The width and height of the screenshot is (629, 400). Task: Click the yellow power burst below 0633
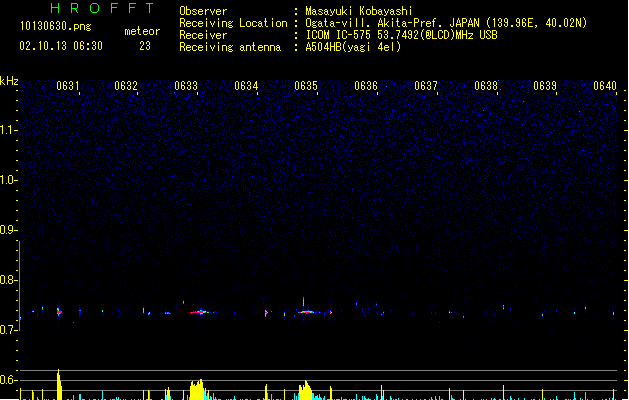[x=197, y=390]
